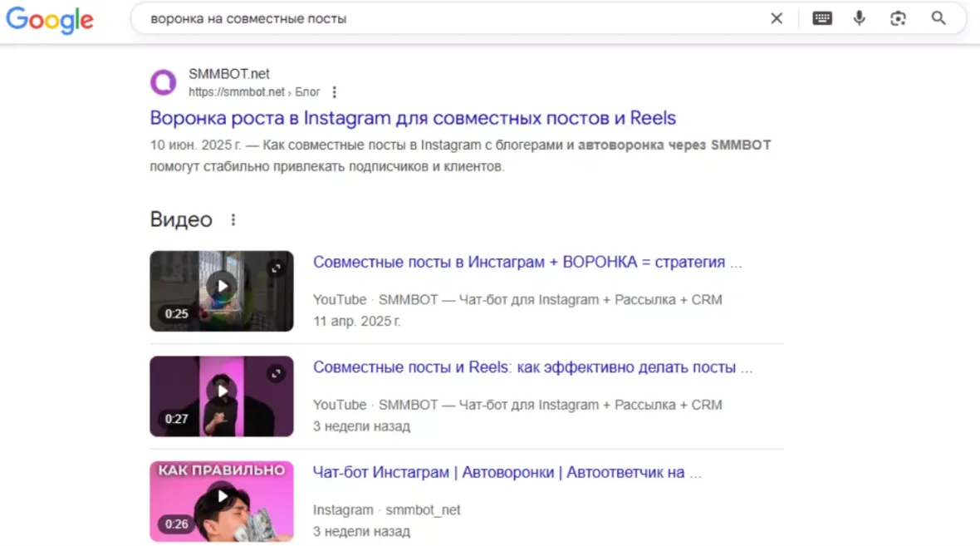Image resolution: width=980 pixels, height=546 pixels.
Task: Open search by image camera icon
Action: pyautogui.click(x=898, y=18)
